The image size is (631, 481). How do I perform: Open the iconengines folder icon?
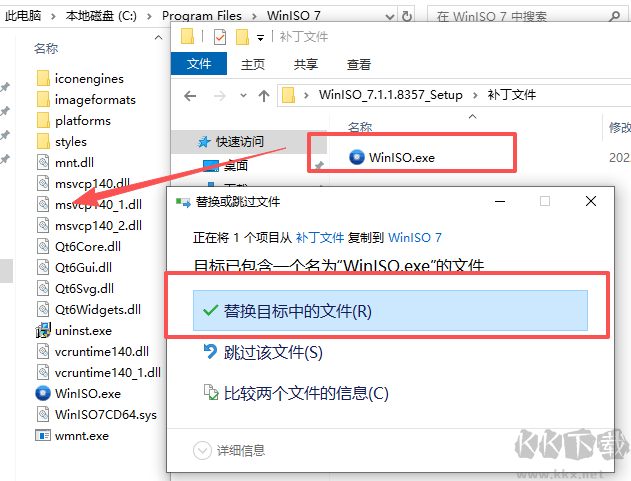43,78
